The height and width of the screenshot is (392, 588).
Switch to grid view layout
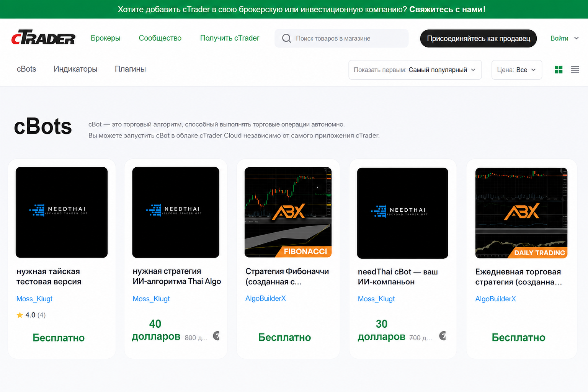pos(559,70)
